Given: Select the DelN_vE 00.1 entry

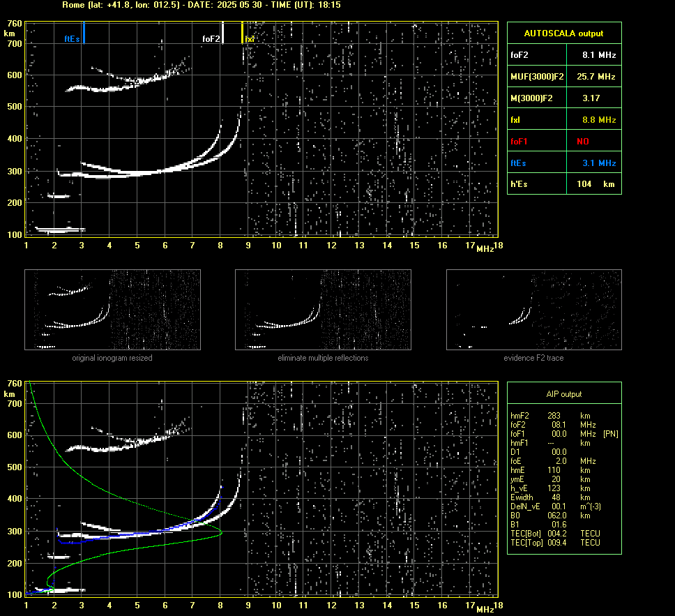Looking at the screenshot, I should (556, 506).
